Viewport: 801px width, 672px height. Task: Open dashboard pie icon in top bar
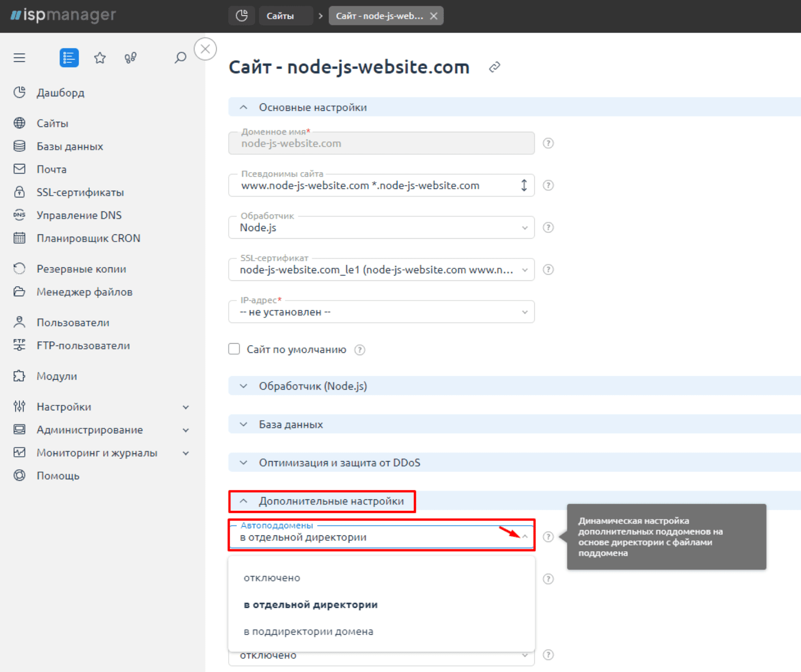point(242,16)
